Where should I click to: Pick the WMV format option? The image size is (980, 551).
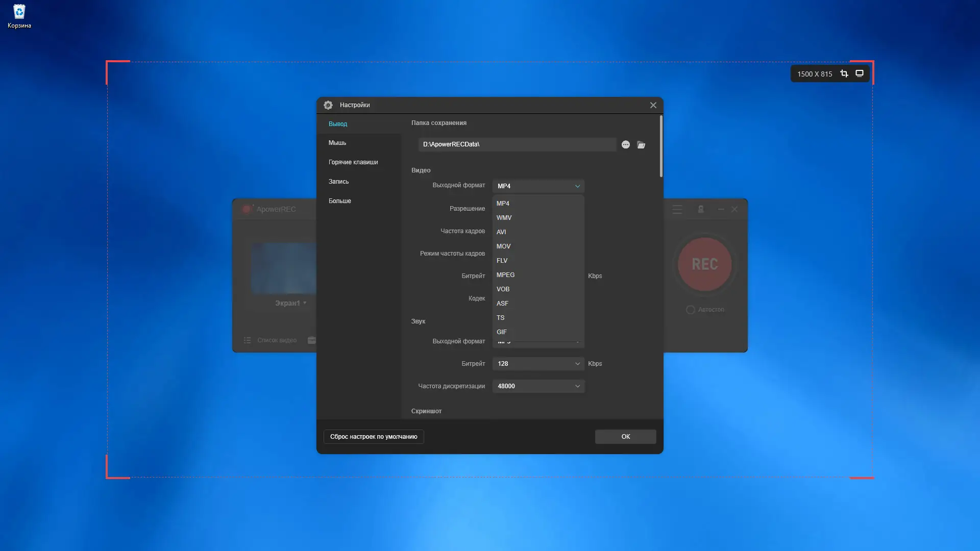pos(504,218)
